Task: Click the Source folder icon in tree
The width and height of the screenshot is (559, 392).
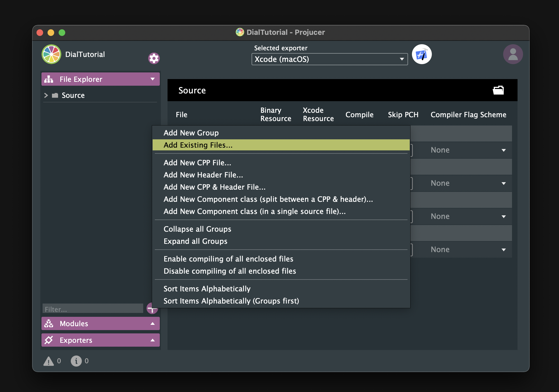Action: tap(55, 95)
